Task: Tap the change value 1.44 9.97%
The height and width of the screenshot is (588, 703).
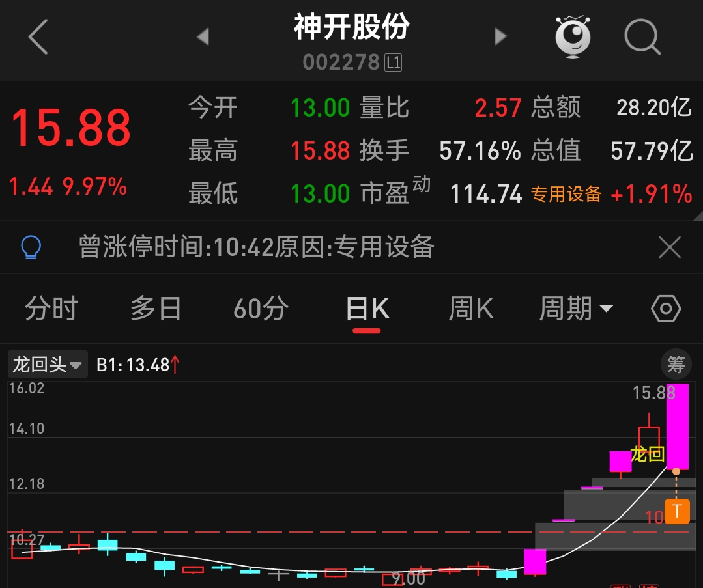Action: [x=68, y=186]
